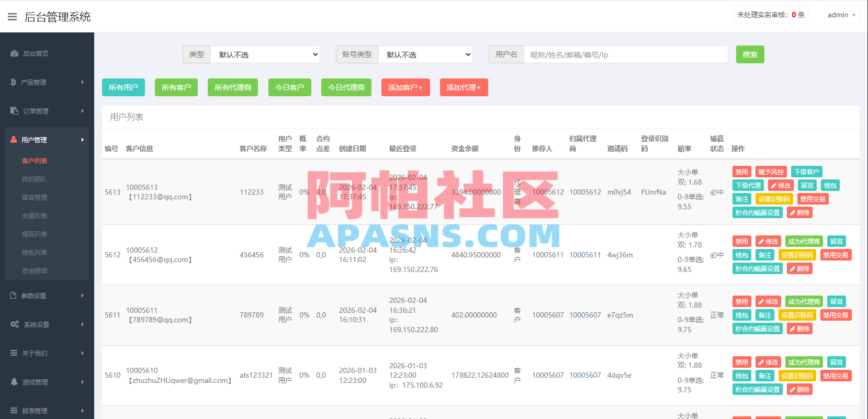
Task: Open the 类型 dropdown selector
Action: click(265, 54)
